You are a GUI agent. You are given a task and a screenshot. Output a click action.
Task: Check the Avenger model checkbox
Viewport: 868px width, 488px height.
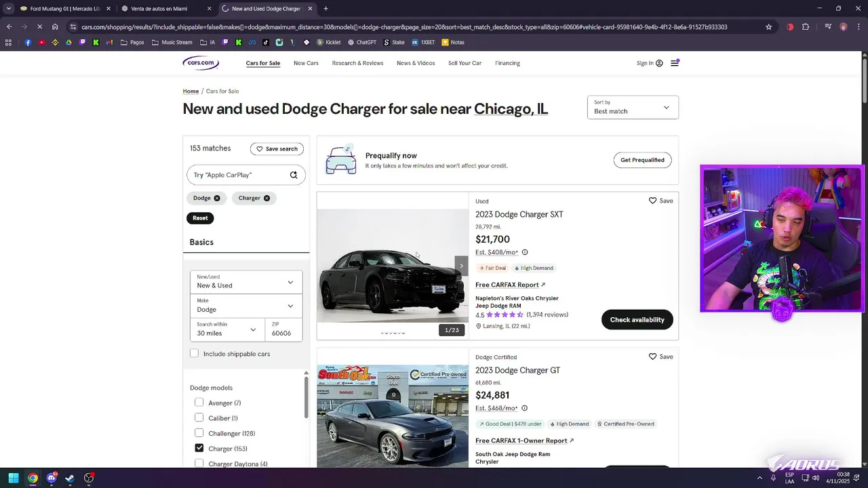click(199, 403)
